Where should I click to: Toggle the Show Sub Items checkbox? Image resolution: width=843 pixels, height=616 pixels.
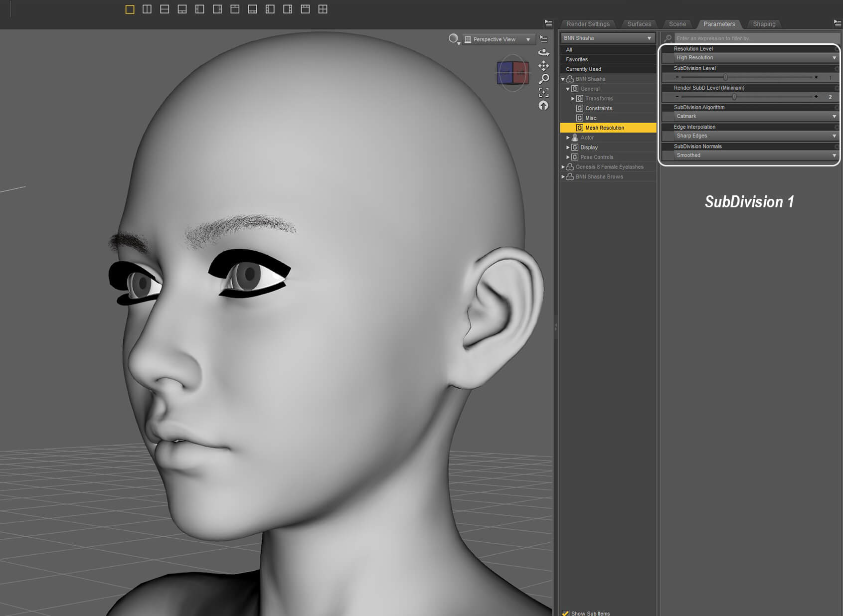(x=565, y=613)
